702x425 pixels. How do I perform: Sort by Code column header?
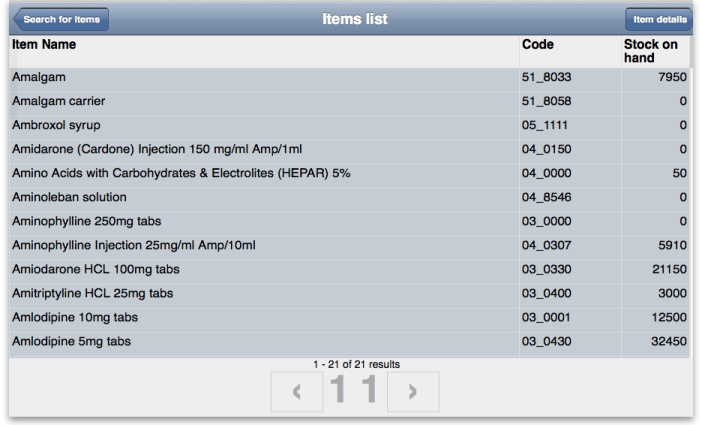(538, 45)
